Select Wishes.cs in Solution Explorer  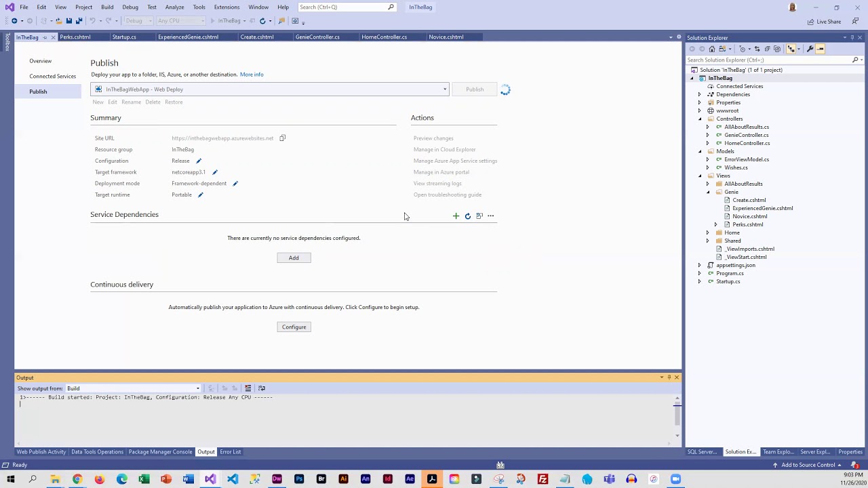[x=736, y=167]
